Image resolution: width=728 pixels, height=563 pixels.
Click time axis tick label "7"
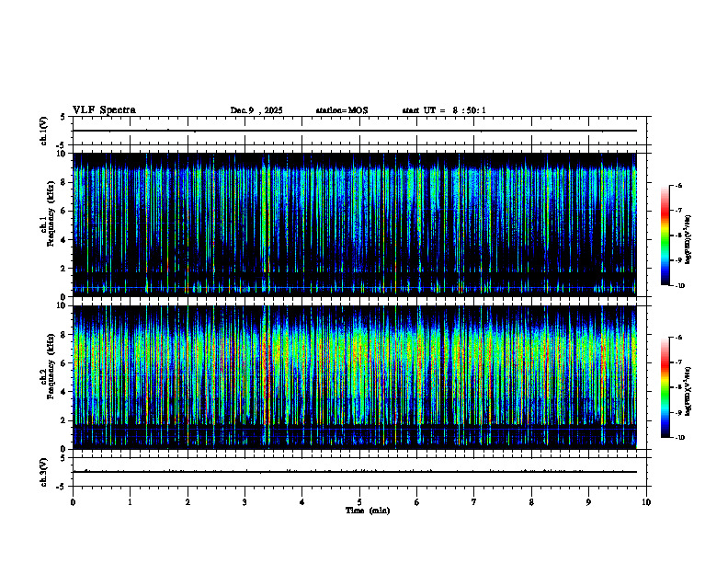point(474,502)
